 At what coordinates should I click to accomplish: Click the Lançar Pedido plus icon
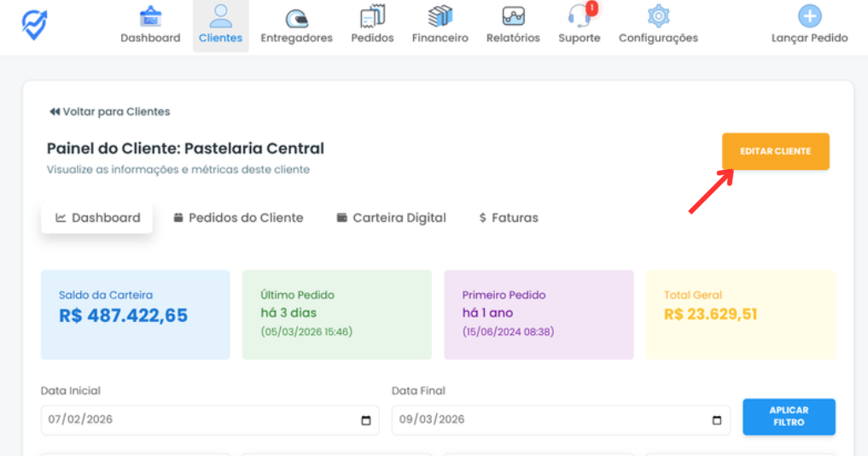pyautogui.click(x=809, y=16)
